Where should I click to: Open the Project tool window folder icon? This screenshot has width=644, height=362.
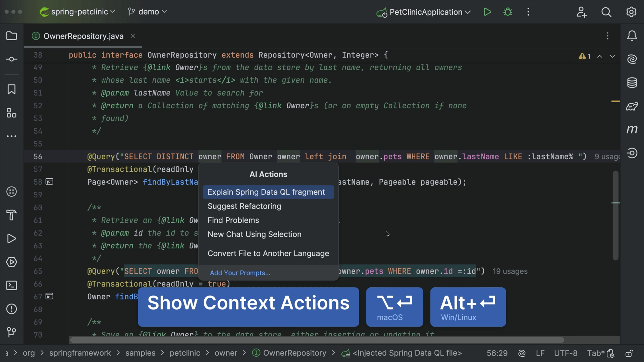[x=12, y=36]
